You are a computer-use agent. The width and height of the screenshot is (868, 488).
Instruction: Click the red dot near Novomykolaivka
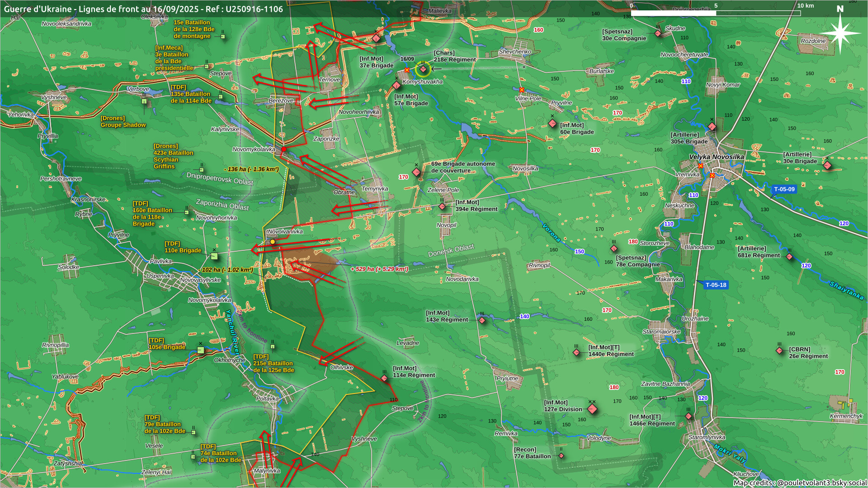[x=284, y=149]
